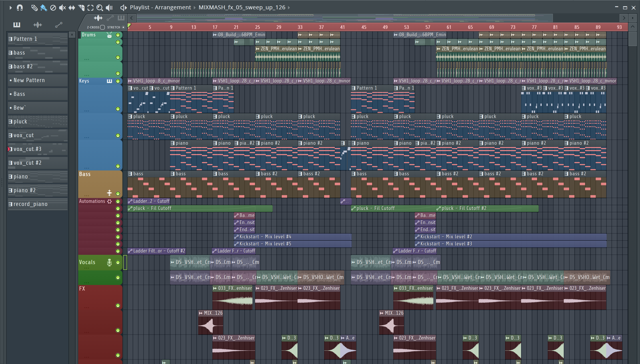The width and height of the screenshot is (640, 364).
Task: Click speaker icon beside Playlist title
Action: (x=123, y=8)
